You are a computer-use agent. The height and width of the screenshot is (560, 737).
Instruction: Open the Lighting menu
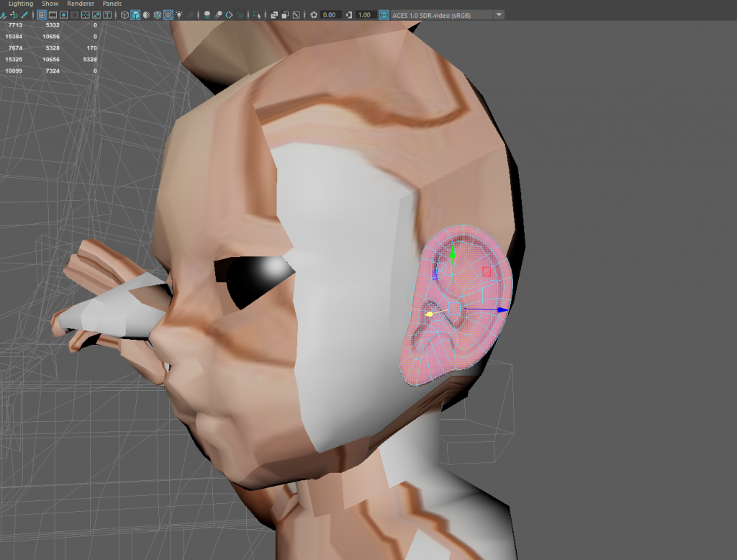20,4
